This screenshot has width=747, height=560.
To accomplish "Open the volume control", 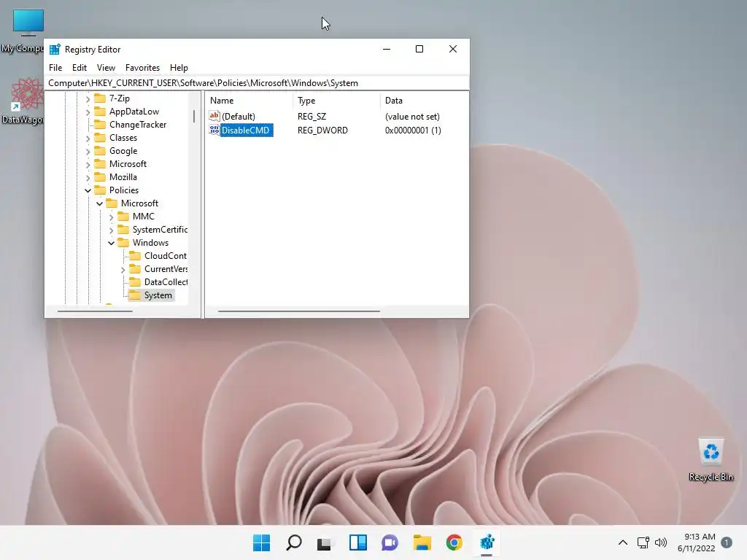I will click(x=661, y=542).
